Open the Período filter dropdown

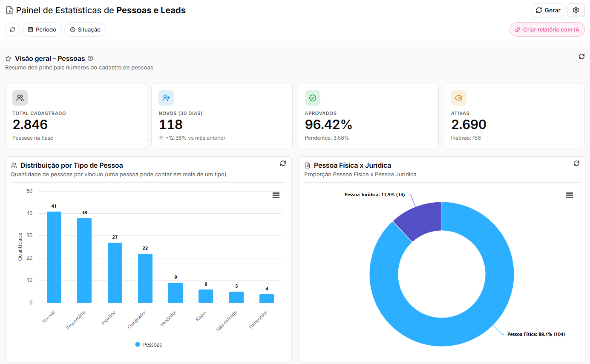tap(42, 29)
